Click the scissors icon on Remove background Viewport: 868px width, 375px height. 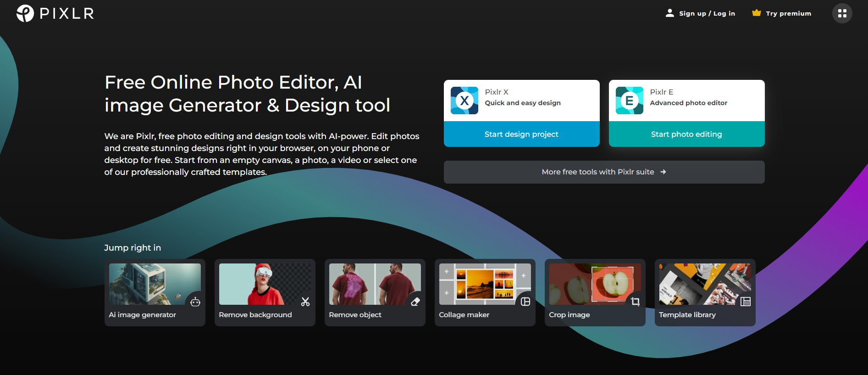coord(305,302)
